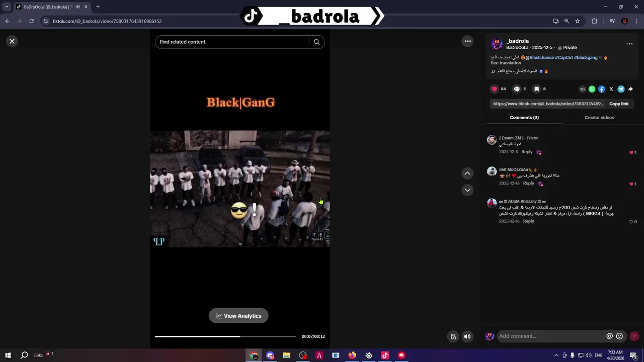Click See translation under the caption
The height and width of the screenshot is (362, 644).
click(x=506, y=63)
